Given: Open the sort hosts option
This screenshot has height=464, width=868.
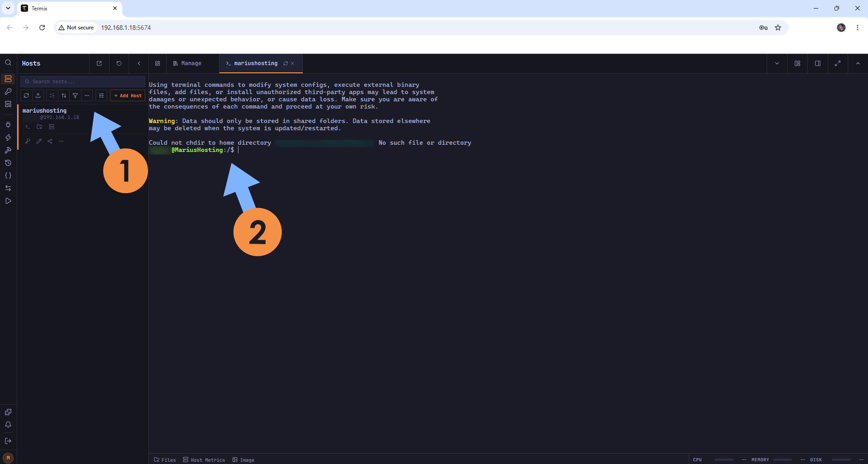Looking at the screenshot, I should tap(64, 95).
